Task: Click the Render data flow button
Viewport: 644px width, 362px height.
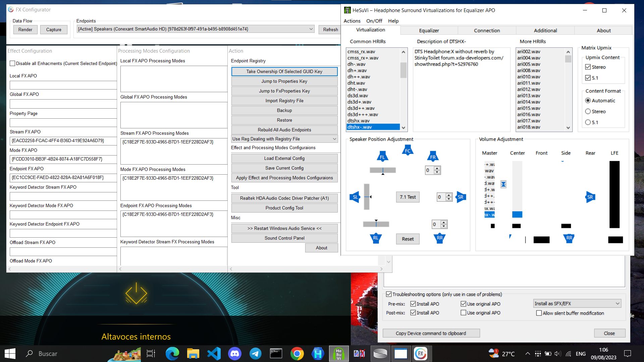Action: click(25, 29)
